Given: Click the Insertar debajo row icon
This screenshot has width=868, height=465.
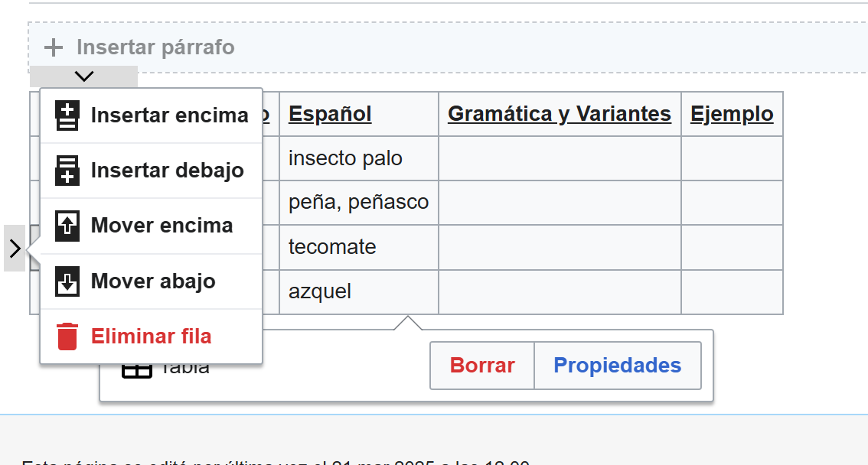Looking at the screenshot, I should pos(67,171).
